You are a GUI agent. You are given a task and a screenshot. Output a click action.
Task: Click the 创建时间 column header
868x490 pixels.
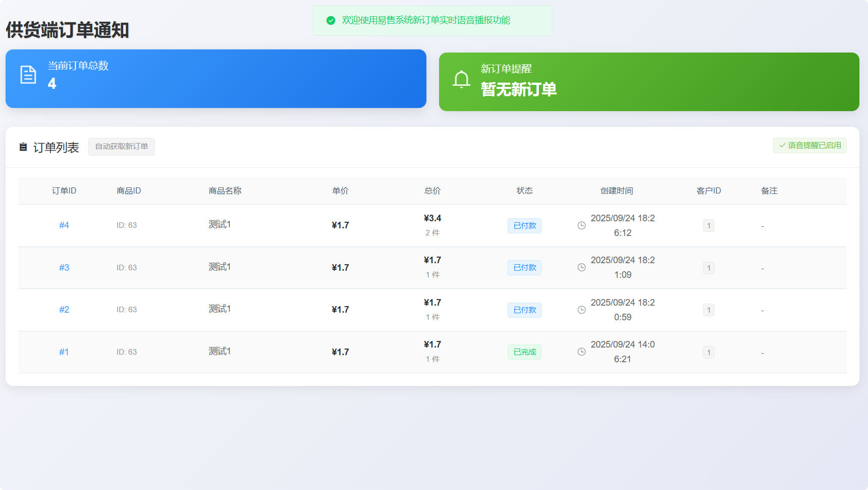pos(616,190)
